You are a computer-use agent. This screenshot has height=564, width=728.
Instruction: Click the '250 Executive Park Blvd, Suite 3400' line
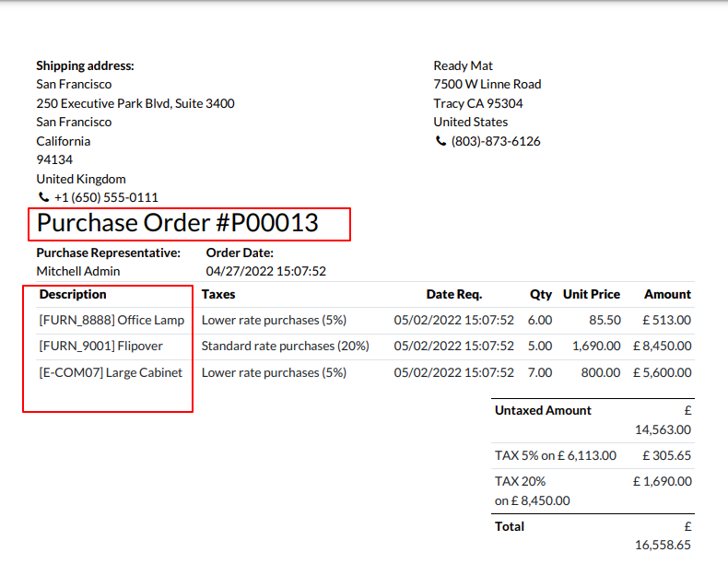pos(135,103)
